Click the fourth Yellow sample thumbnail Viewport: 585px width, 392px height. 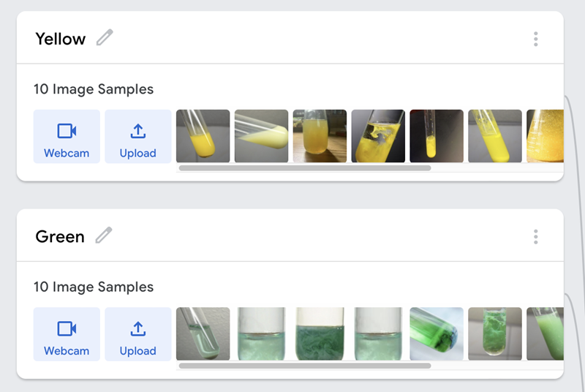pyautogui.click(x=378, y=136)
